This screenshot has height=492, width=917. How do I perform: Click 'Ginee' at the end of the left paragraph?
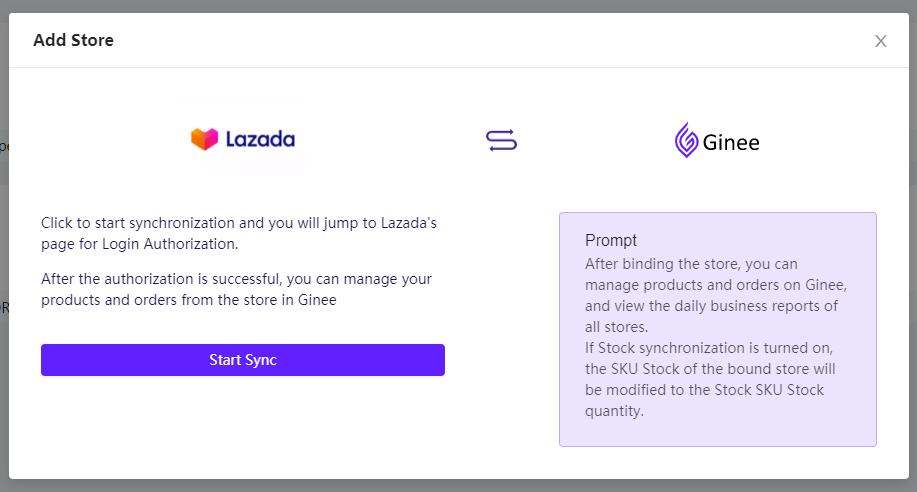pos(317,300)
